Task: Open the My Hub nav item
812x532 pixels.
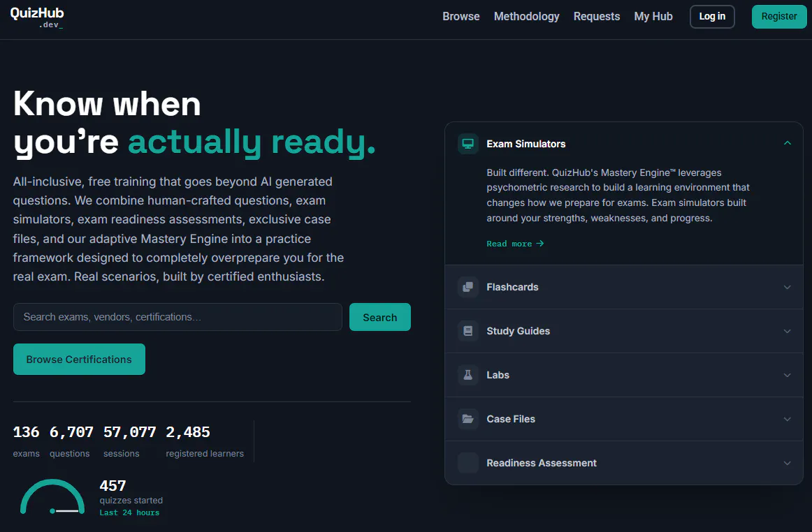Action: tap(653, 17)
